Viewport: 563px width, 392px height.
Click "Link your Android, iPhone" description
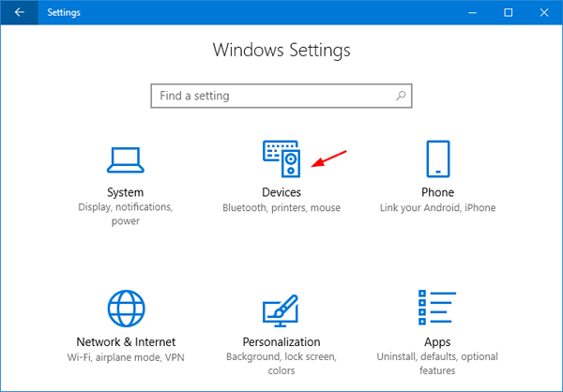(437, 208)
